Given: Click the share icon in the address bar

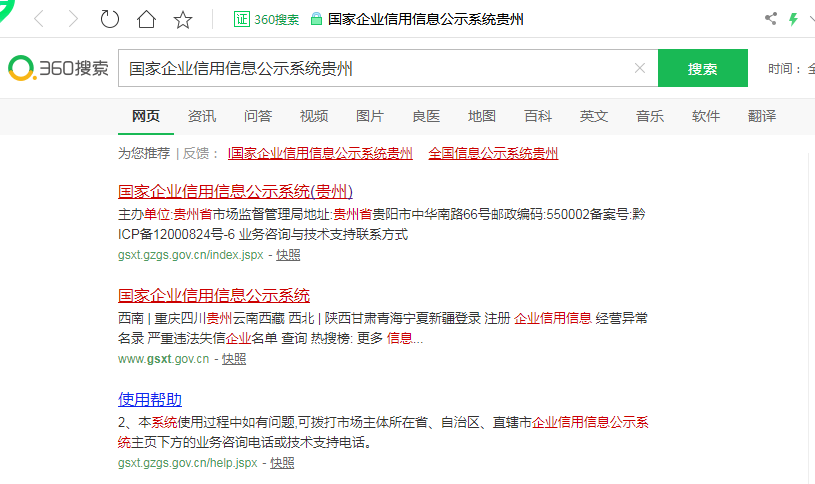Looking at the screenshot, I should coord(771,19).
